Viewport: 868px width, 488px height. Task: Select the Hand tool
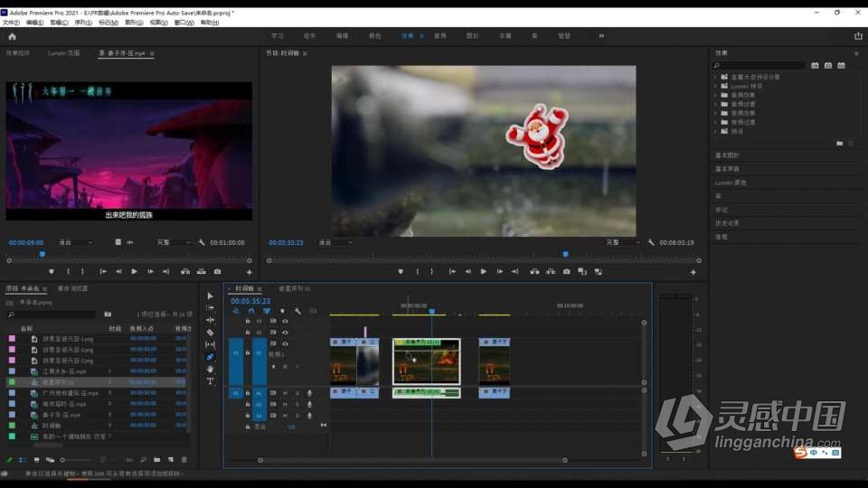(210, 369)
